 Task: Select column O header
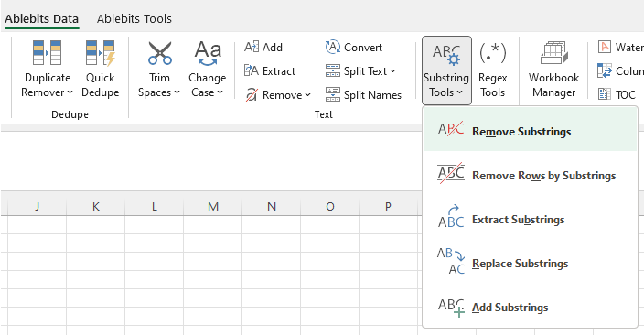coord(330,206)
